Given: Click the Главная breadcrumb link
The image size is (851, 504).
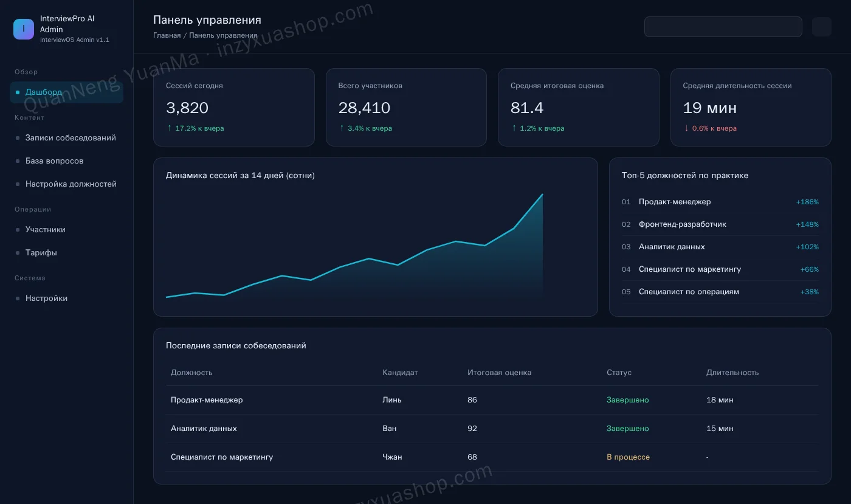Looking at the screenshot, I should [167, 35].
